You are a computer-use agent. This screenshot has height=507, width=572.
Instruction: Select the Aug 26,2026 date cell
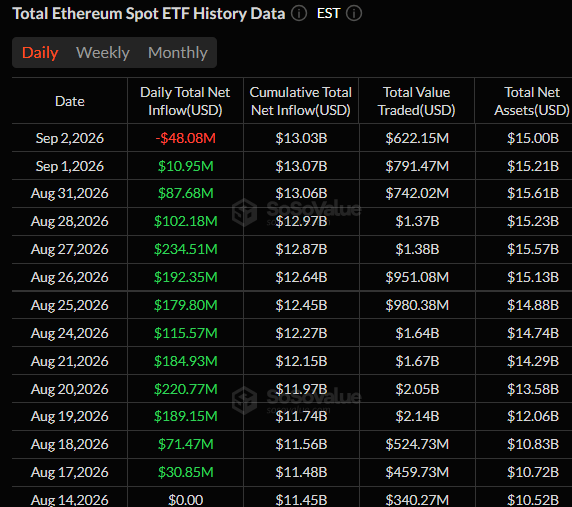coord(70,277)
